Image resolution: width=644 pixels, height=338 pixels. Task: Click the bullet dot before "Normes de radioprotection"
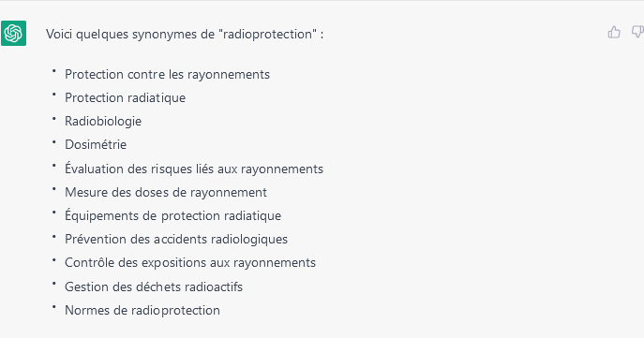(53, 307)
